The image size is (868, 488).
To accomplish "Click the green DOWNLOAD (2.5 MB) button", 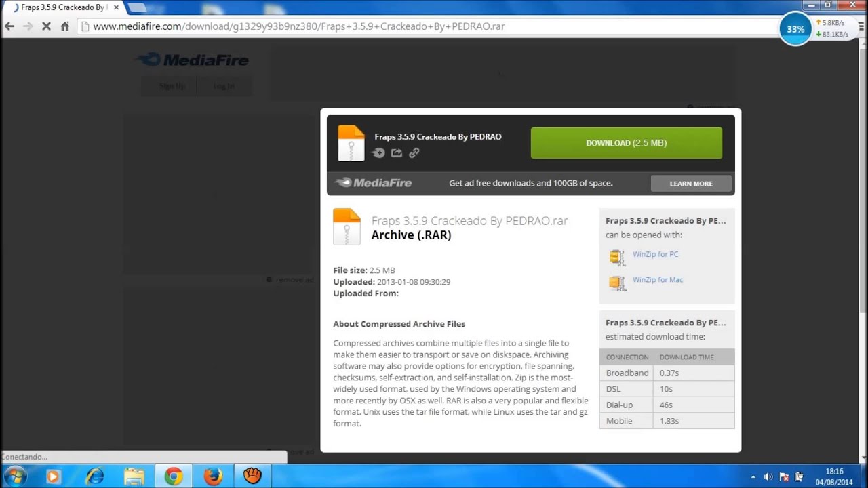I will coord(626,143).
